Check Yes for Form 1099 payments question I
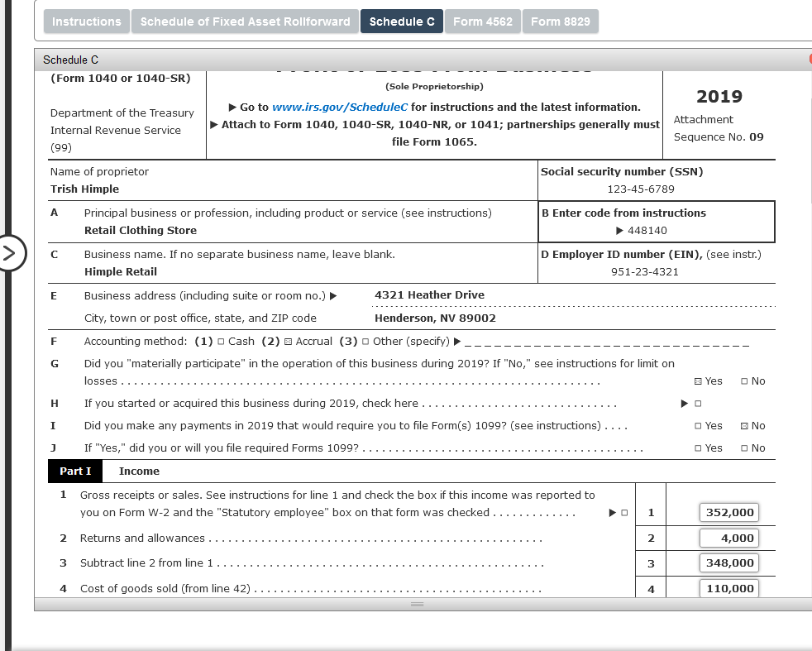Image resolution: width=812 pixels, height=651 pixels. (x=698, y=426)
